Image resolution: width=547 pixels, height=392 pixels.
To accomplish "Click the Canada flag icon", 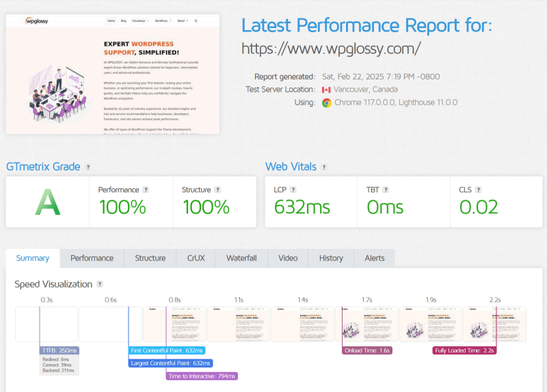I will coord(326,90).
